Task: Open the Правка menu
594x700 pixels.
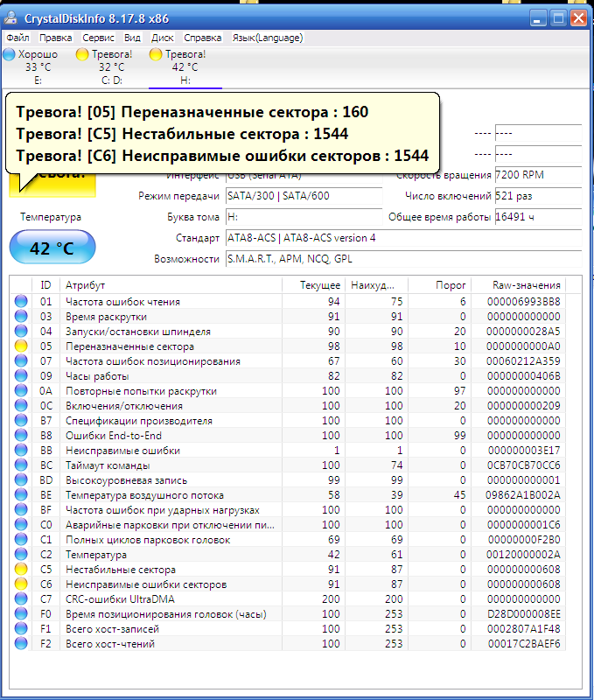Action: pyautogui.click(x=55, y=38)
